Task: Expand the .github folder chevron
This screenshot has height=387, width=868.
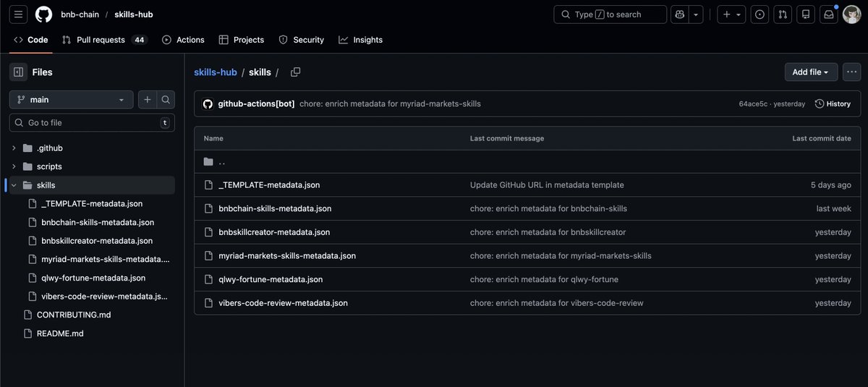Action: tap(14, 148)
